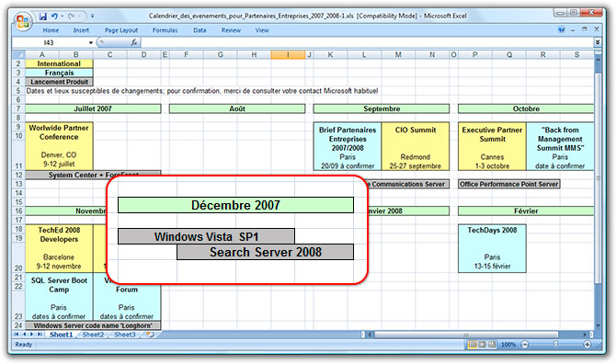Image resolution: width=616 pixels, height=364 pixels.
Task: Click the Septembre month header
Action: [x=382, y=108]
